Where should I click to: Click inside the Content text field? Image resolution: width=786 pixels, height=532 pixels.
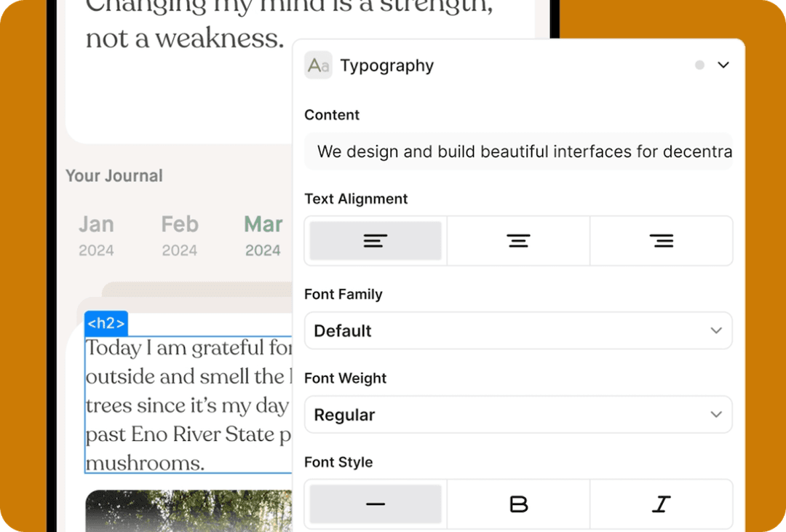518,151
